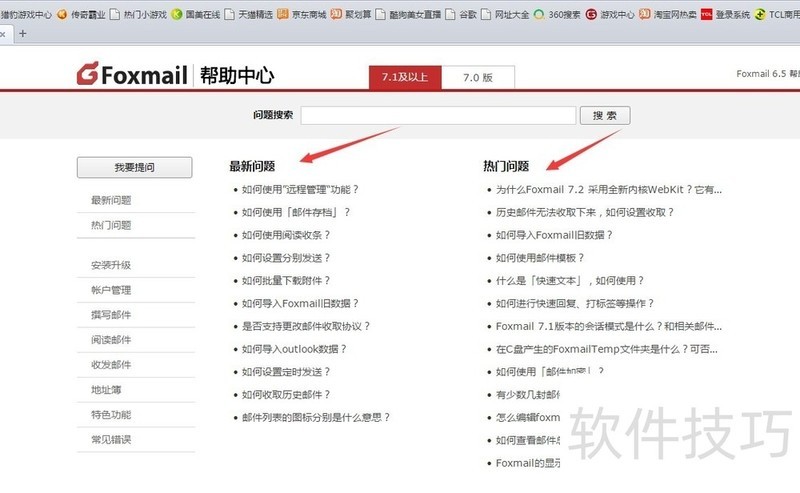This screenshot has width=800, height=493.
Task: Click the 搜索 button
Action: click(x=605, y=115)
